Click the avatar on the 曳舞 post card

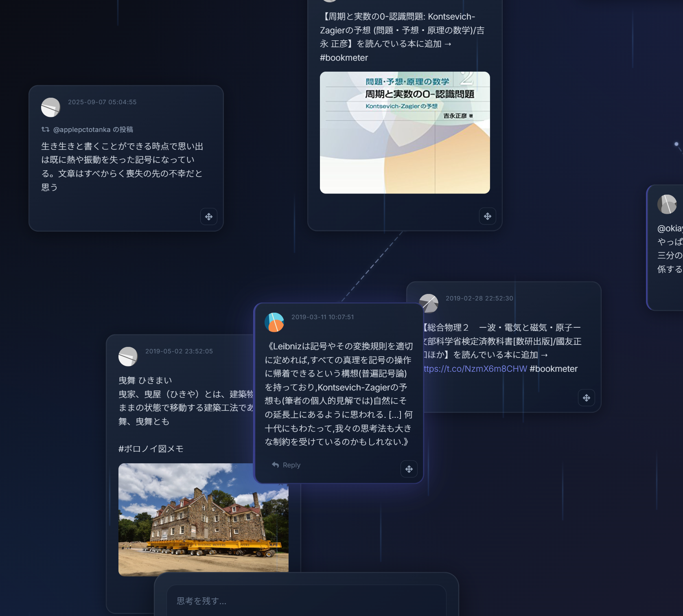coord(127,356)
